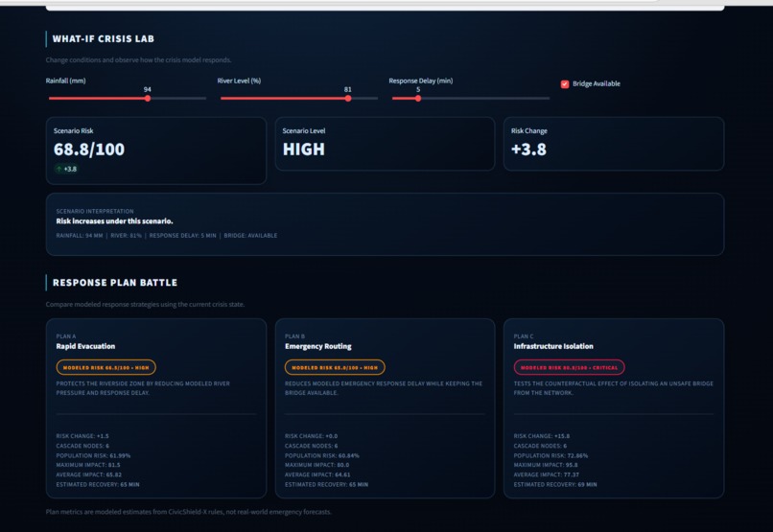Click the plan metrics disclaimer footnote

(188, 512)
